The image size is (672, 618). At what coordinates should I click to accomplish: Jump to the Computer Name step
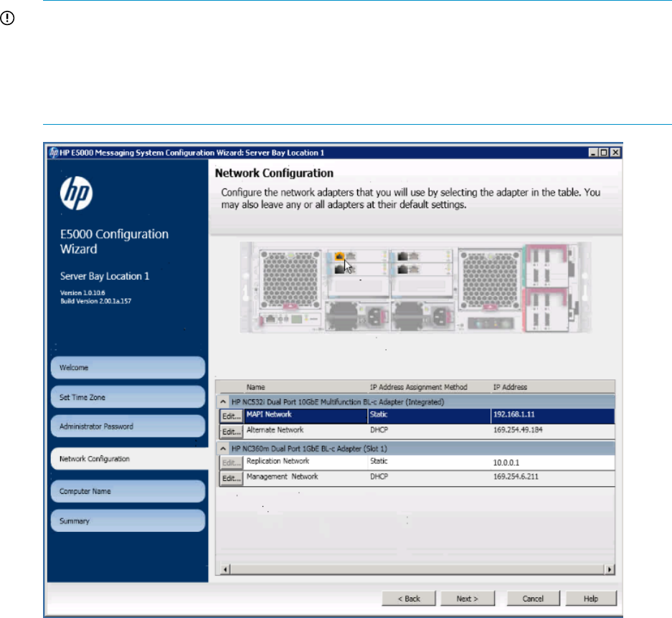coord(128,491)
